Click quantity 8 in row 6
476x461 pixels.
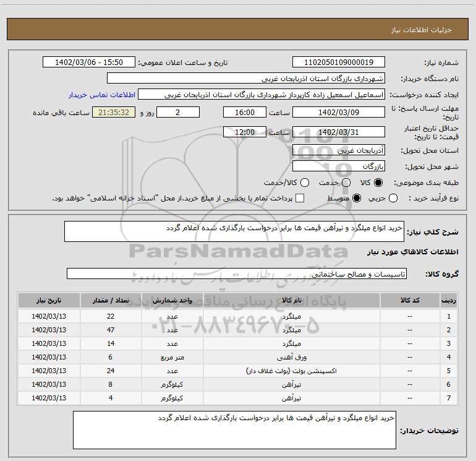click(111, 384)
